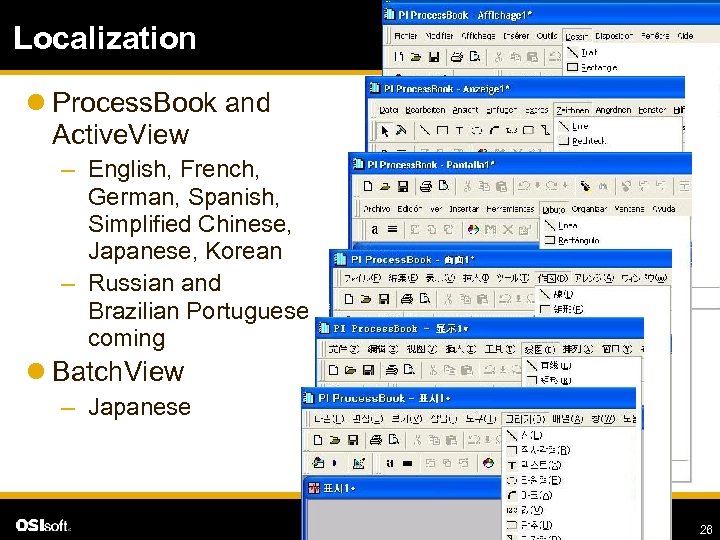Click the 'PI ProcessBook - Anzeige1*' title bar
This screenshot has width=720, height=540.
(x=526, y=89)
